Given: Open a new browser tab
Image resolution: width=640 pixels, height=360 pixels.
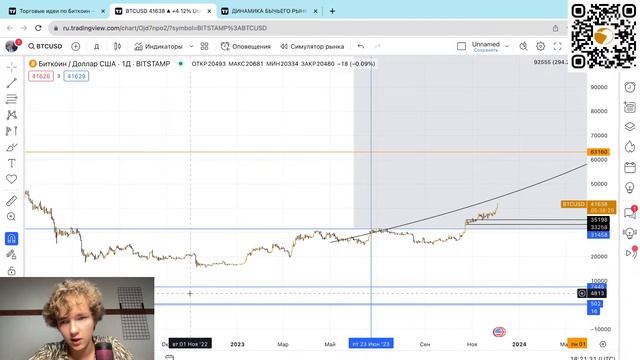Looking at the screenshot, I should (x=332, y=11).
